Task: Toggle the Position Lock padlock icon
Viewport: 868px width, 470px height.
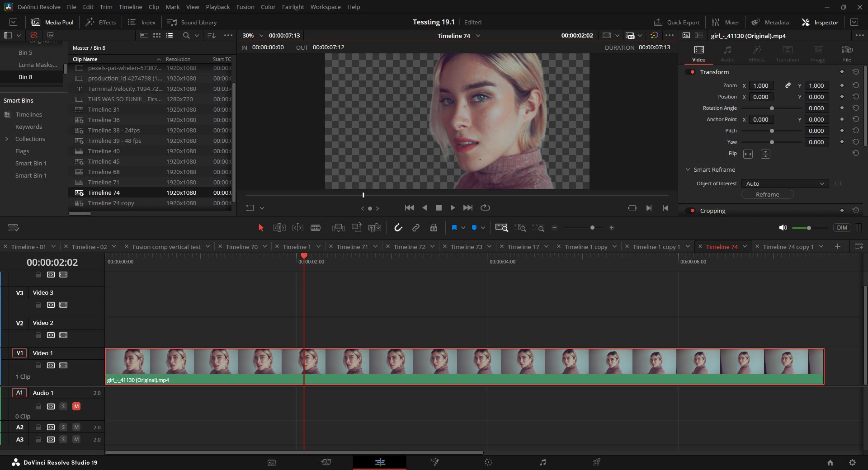Action: click(x=434, y=228)
